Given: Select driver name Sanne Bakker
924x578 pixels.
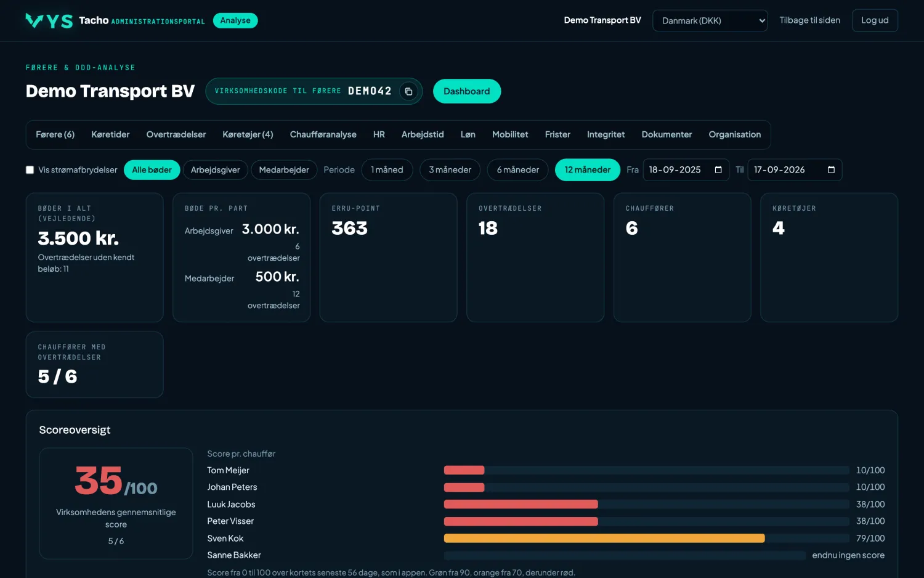Looking at the screenshot, I should [x=234, y=555].
